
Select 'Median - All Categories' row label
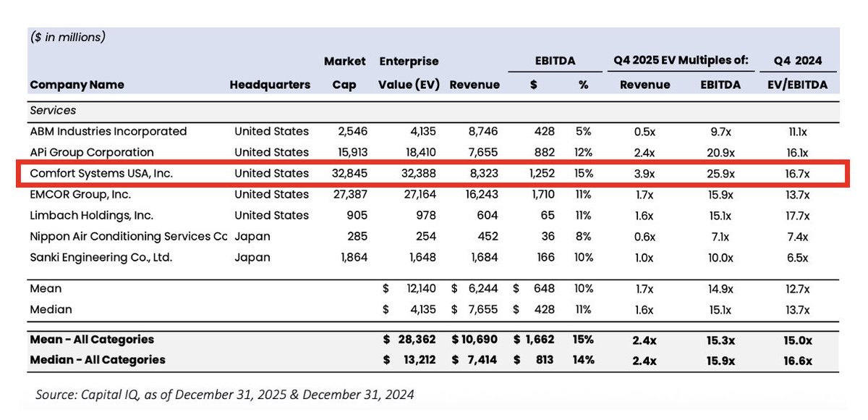[98, 360]
